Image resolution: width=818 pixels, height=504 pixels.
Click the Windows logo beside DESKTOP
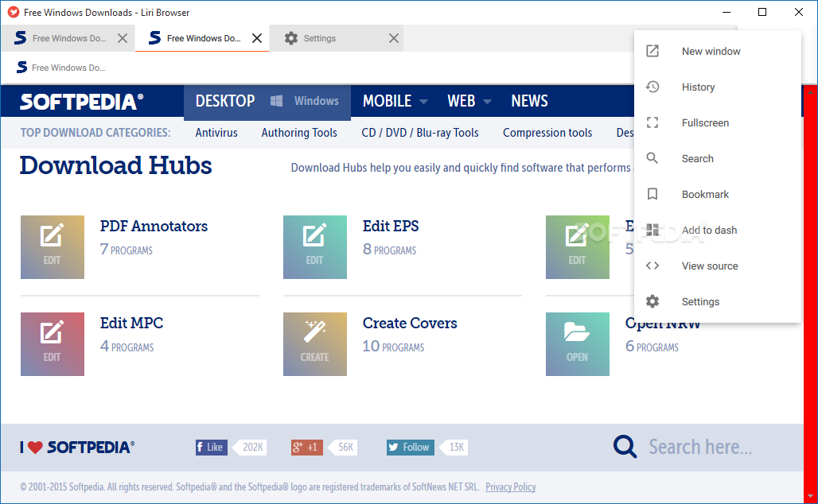(x=276, y=101)
